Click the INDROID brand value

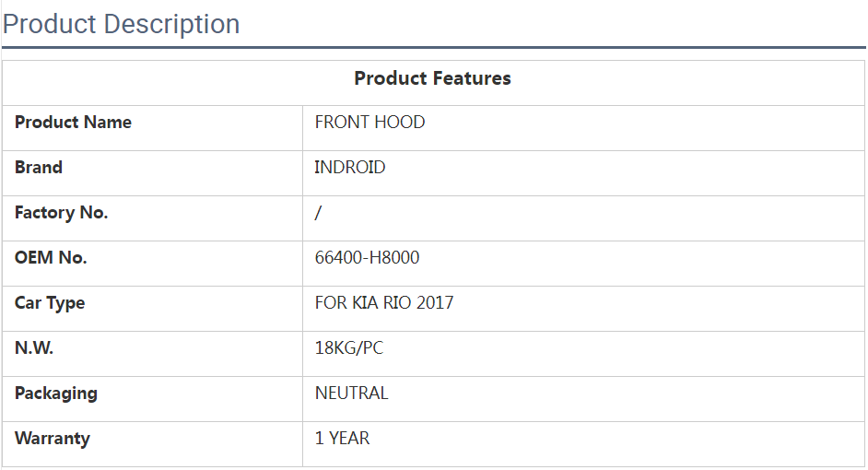click(x=349, y=168)
